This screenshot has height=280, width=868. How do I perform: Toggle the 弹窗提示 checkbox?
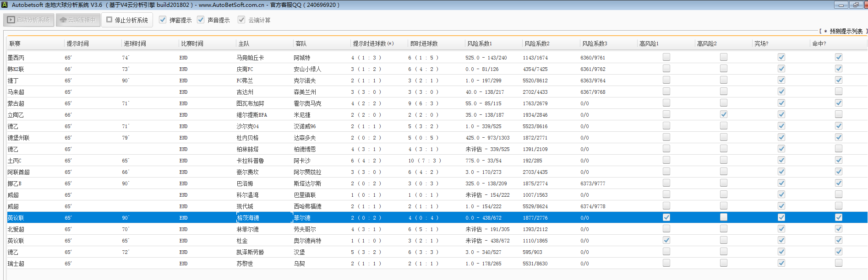[163, 20]
